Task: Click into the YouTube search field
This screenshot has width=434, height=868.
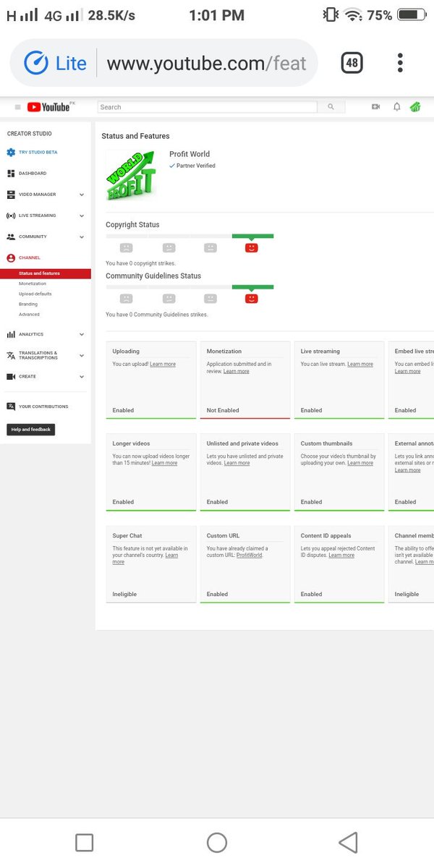Action: [x=208, y=107]
